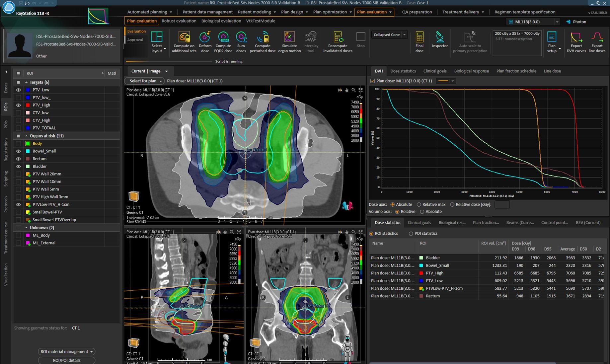Export DVH curves
The image size is (610, 364).
pyautogui.click(x=576, y=42)
